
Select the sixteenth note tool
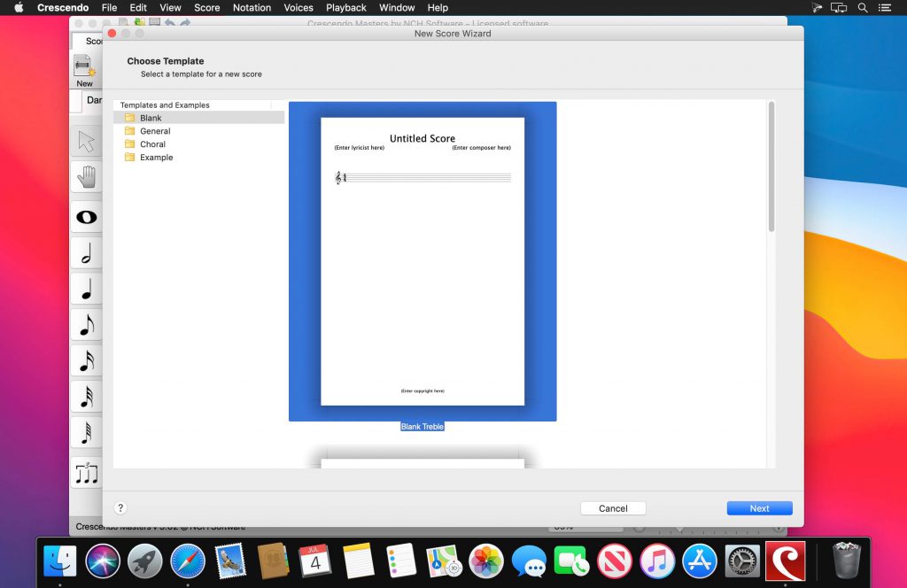pyautogui.click(x=86, y=360)
